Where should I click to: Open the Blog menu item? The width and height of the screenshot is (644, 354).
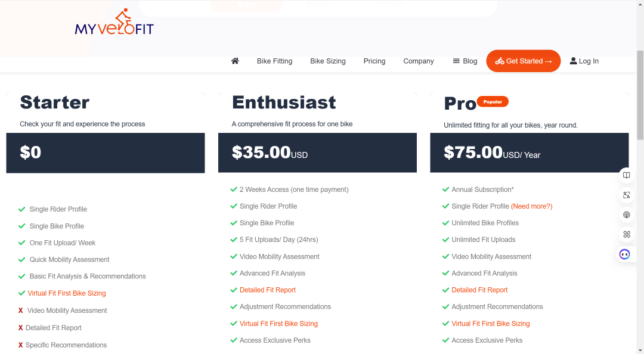[465, 61]
